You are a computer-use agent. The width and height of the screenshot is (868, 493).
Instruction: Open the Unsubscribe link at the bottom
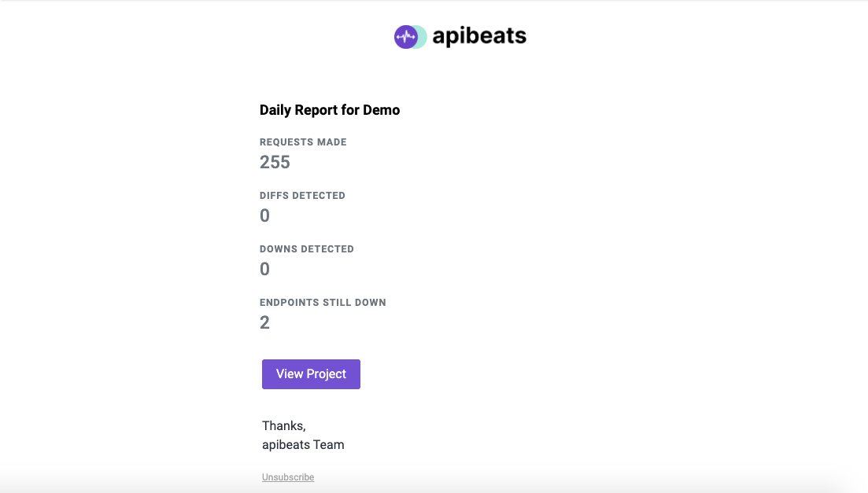(287, 477)
